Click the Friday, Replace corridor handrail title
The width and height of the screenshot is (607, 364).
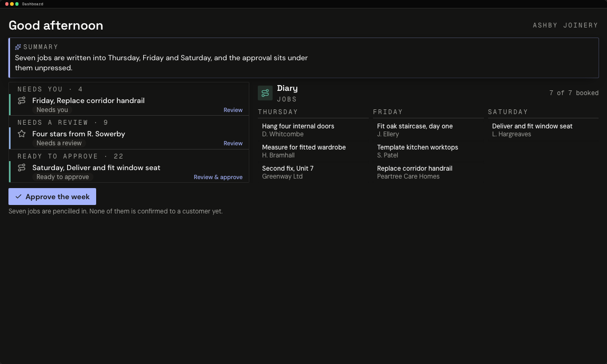[88, 100]
